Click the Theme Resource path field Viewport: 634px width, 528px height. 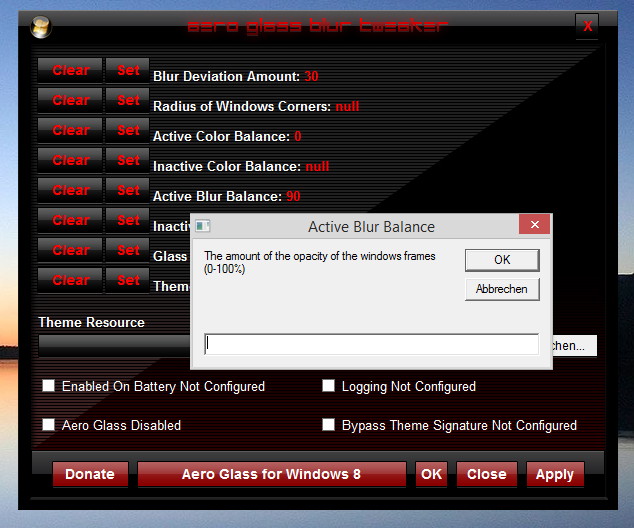[114, 346]
